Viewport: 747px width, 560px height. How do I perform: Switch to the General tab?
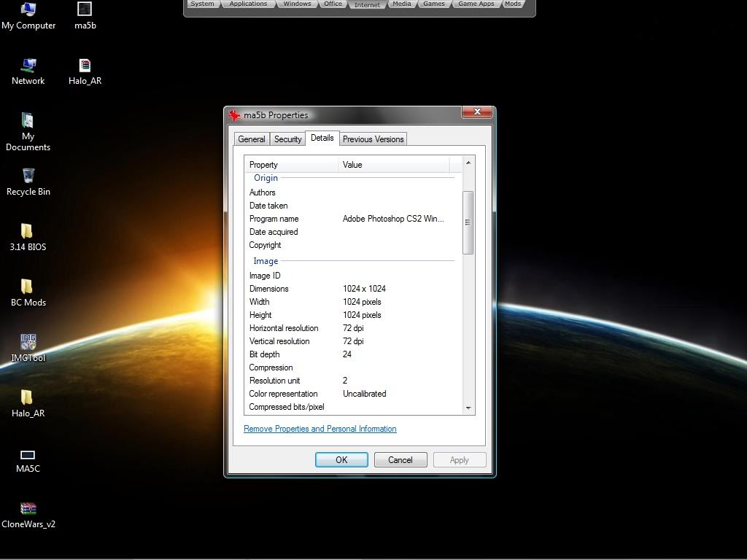tap(252, 139)
